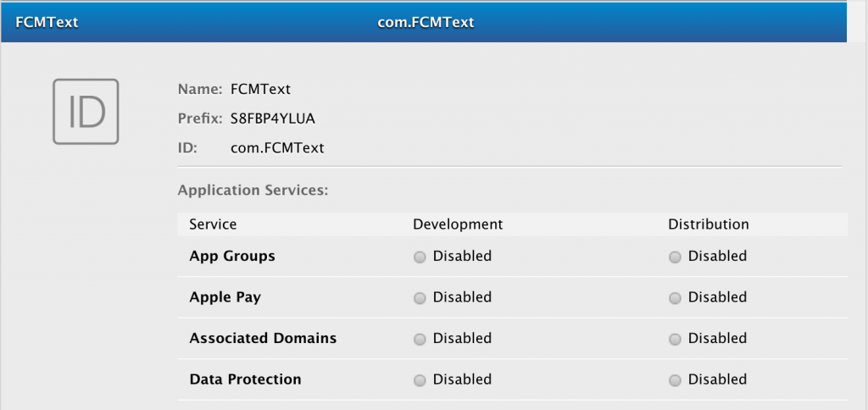The width and height of the screenshot is (868, 410).
Task: Select the Apple Pay service row
Action: tap(225, 297)
